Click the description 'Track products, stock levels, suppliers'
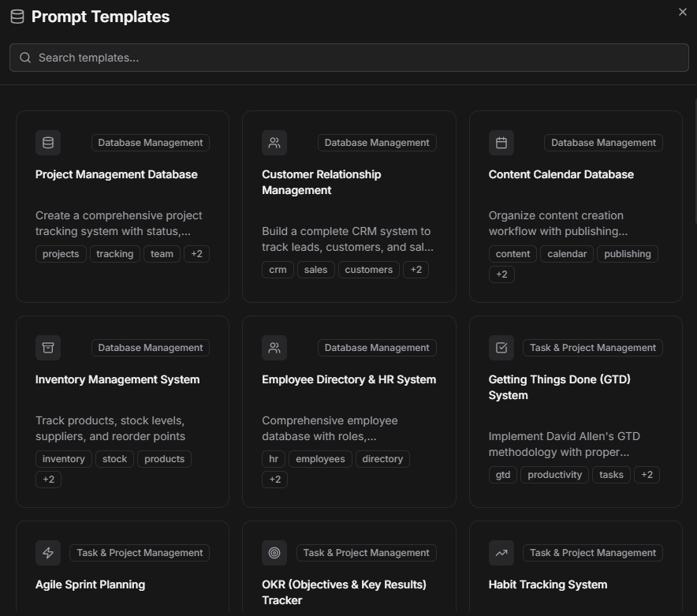 [x=110, y=428]
